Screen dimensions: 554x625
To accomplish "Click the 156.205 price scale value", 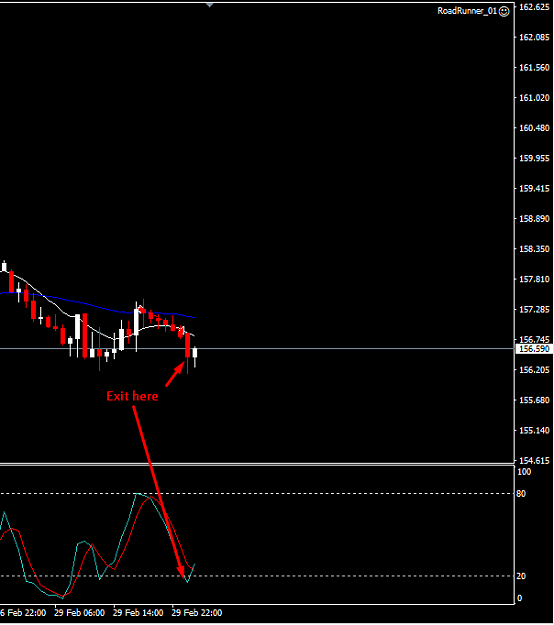I will tap(534, 370).
